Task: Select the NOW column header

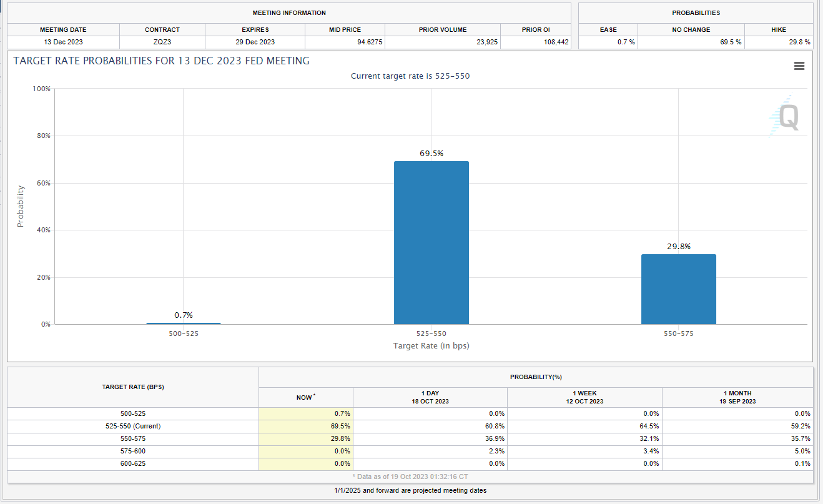Action: pyautogui.click(x=305, y=397)
